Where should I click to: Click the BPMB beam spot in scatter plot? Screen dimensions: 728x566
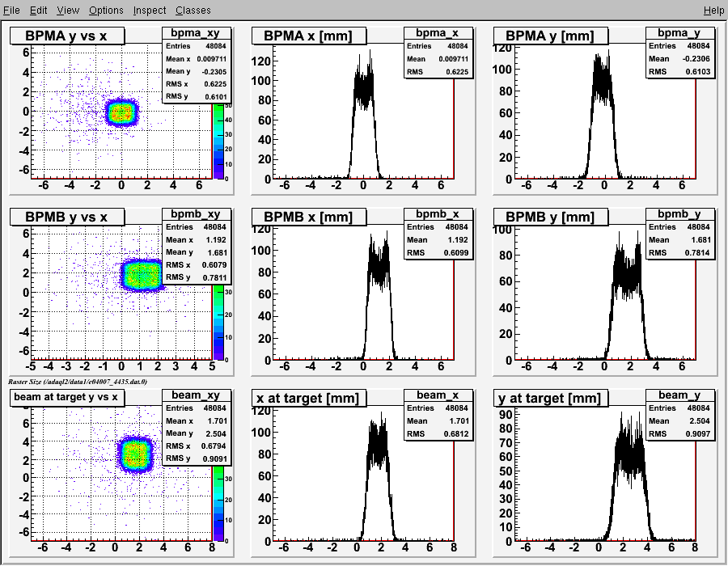pyautogui.click(x=142, y=275)
